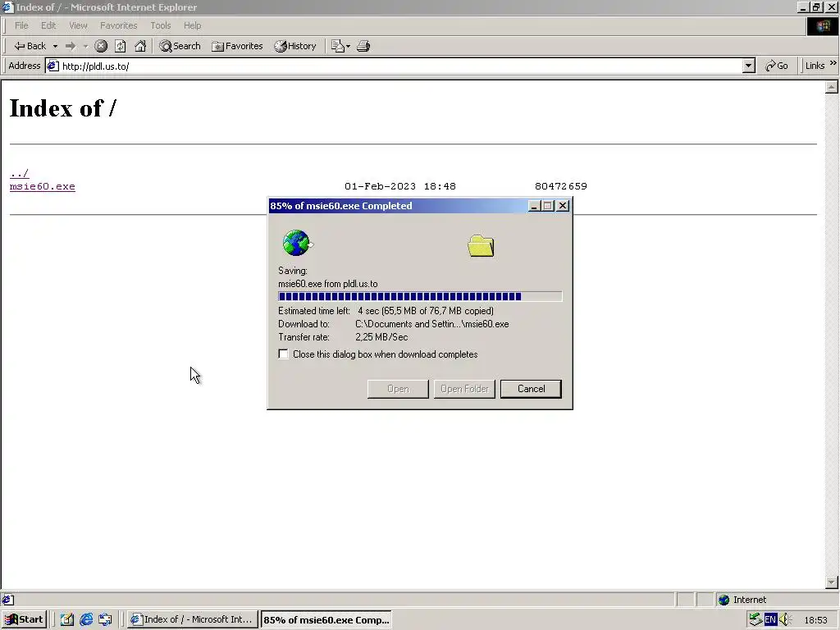Image resolution: width=840 pixels, height=630 pixels.
Task: Open the Forward history dropdown arrow
Action: (85, 46)
